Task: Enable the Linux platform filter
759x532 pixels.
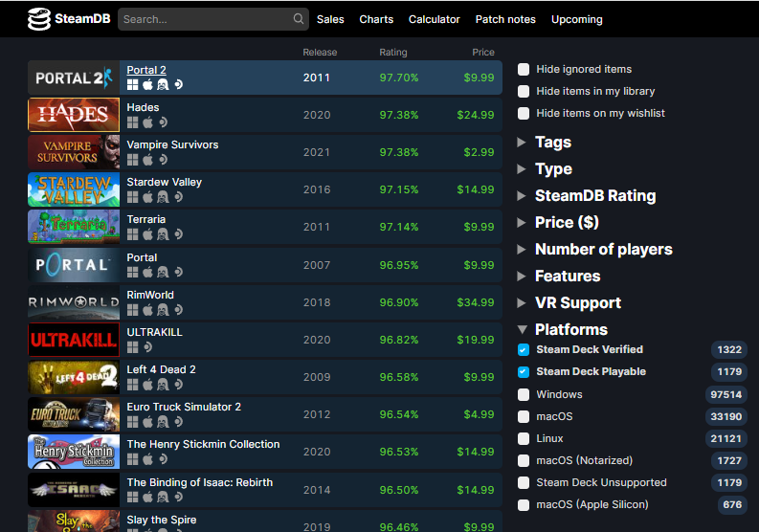Action: (x=524, y=438)
